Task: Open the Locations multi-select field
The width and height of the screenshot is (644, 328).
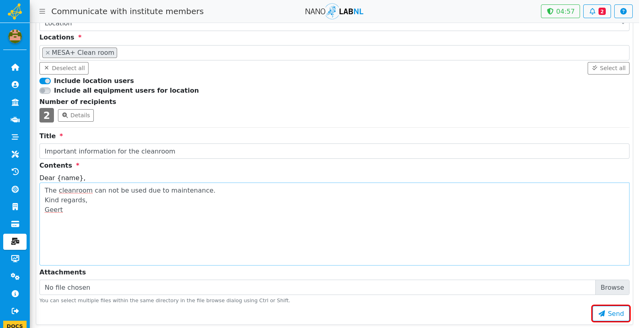Action: [x=334, y=53]
